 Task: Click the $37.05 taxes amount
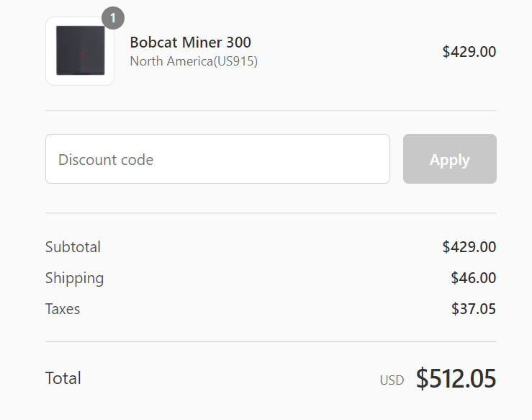click(473, 309)
